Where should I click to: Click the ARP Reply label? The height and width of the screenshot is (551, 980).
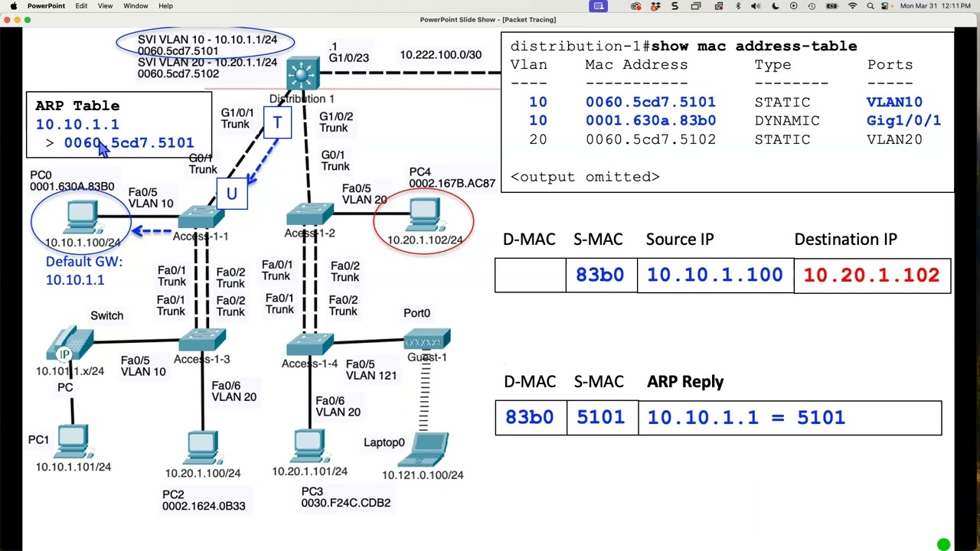pos(685,382)
